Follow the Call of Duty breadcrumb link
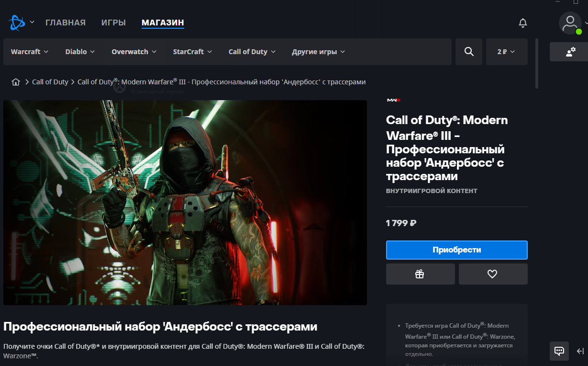Image resolution: width=588 pixels, height=366 pixels. pyautogui.click(x=50, y=82)
